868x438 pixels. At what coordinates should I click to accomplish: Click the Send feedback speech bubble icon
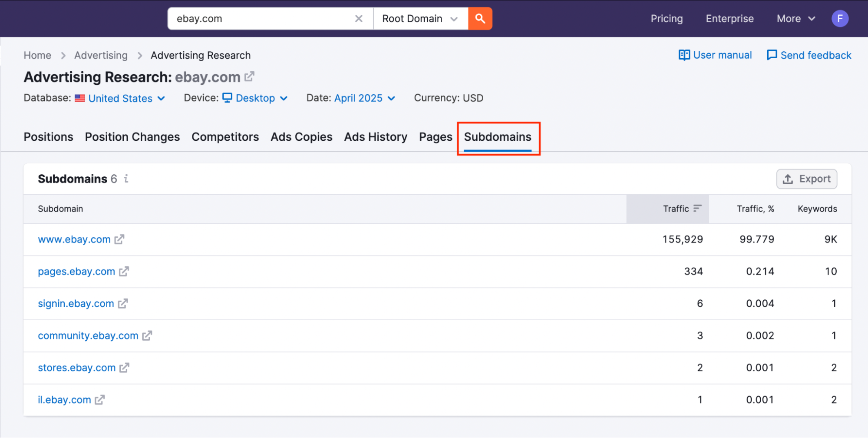pyautogui.click(x=772, y=55)
